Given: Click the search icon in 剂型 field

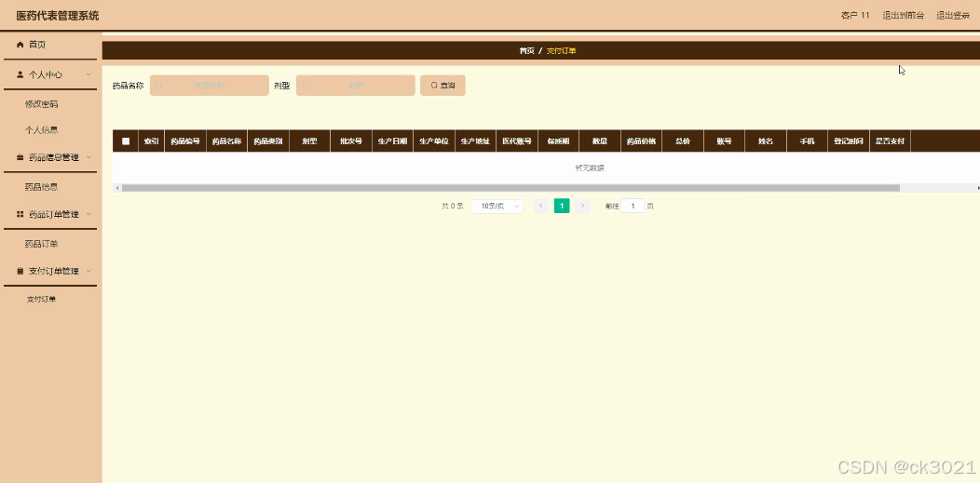Looking at the screenshot, I should [305, 86].
